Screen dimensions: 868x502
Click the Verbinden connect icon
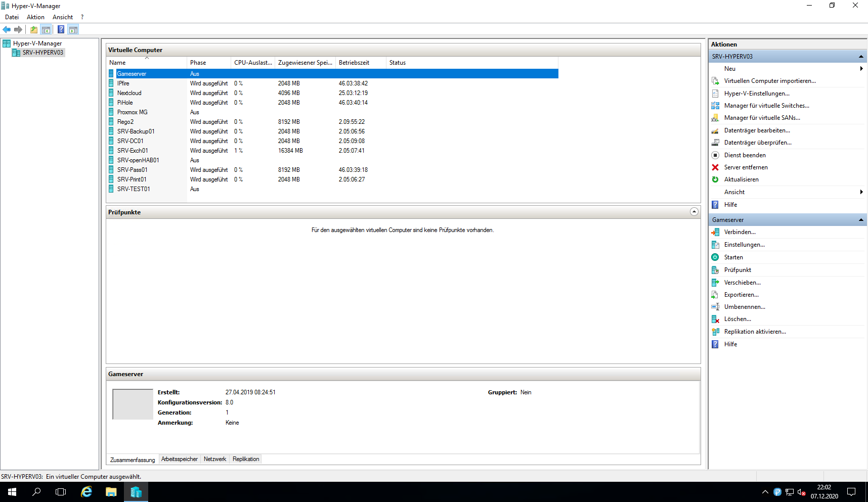pos(715,232)
